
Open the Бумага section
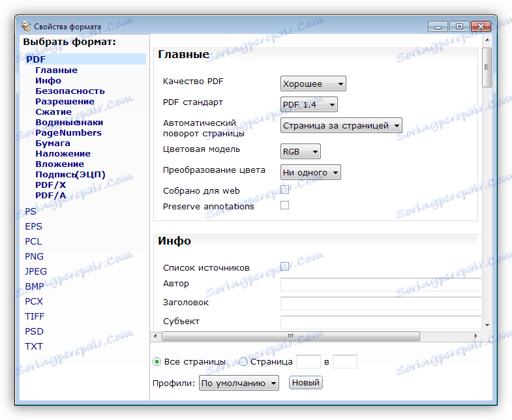coord(53,143)
